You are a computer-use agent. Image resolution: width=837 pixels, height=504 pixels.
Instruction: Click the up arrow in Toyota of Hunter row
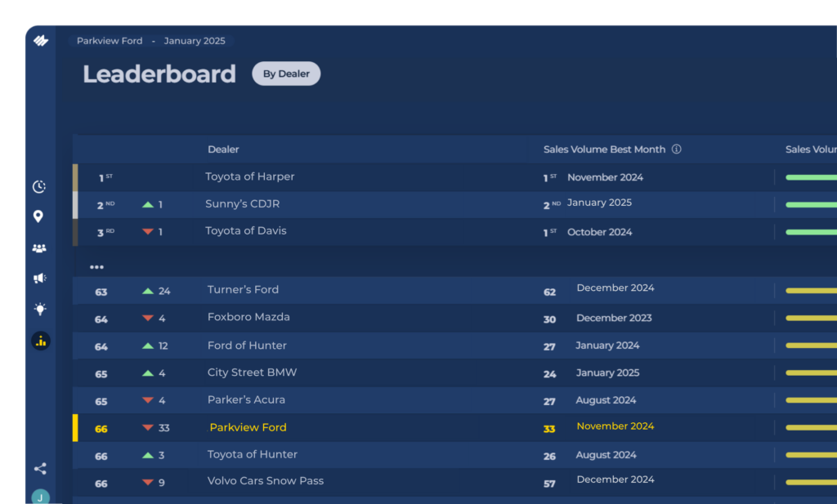coord(148,456)
